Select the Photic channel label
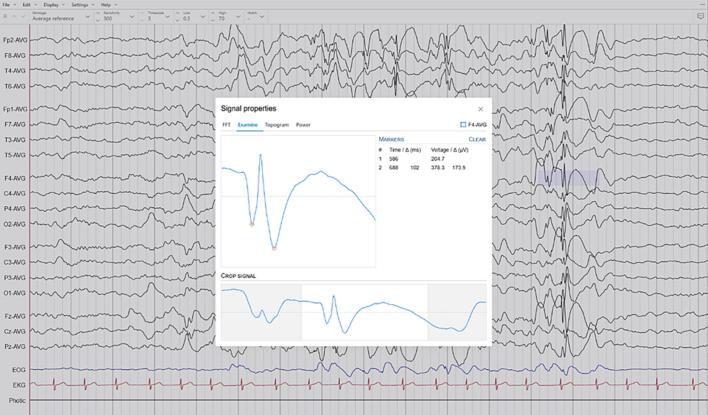The width and height of the screenshot is (708, 415). click(17, 401)
